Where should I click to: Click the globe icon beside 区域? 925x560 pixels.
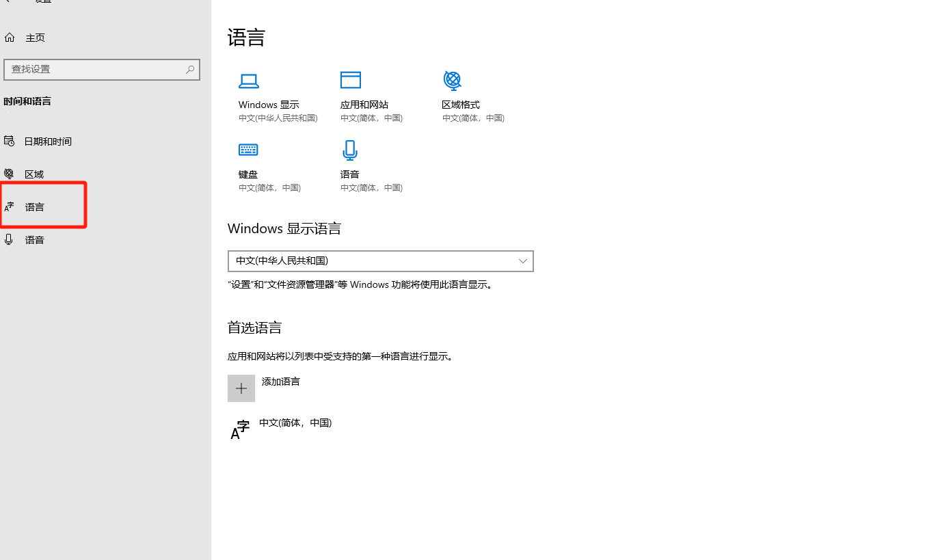coord(9,174)
